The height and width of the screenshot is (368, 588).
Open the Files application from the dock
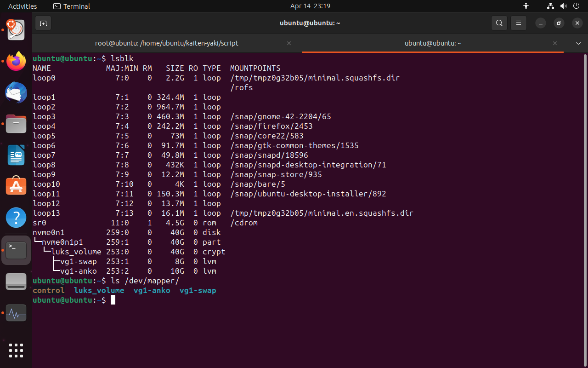pos(16,123)
